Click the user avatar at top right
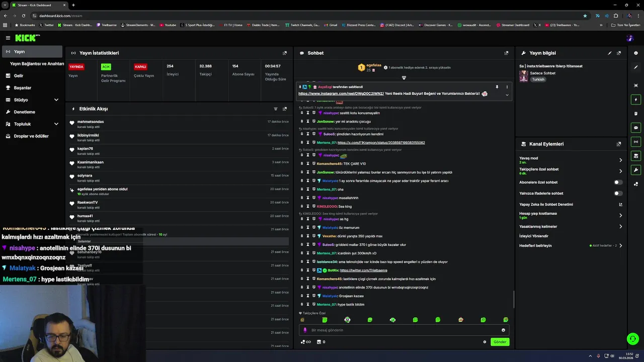The height and width of the screenshot is (362, 644). pyautogui.click(x=630, y=38)
